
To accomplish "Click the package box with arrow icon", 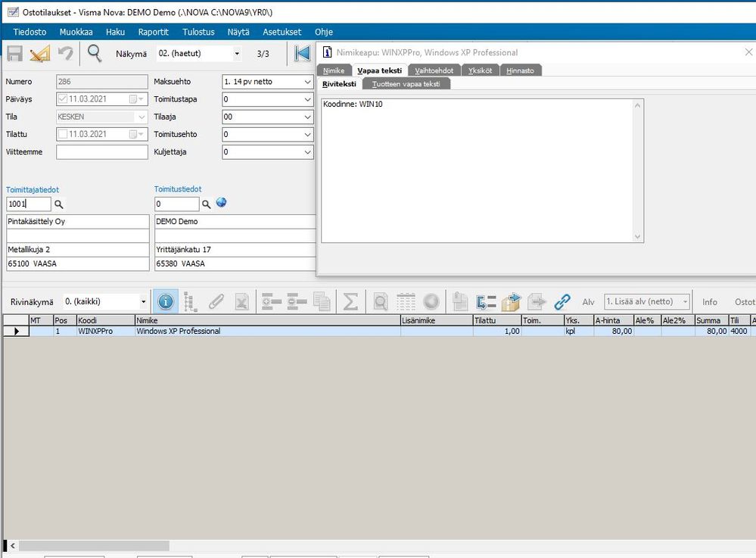I will pyautogui.click(x=512, y=302).
